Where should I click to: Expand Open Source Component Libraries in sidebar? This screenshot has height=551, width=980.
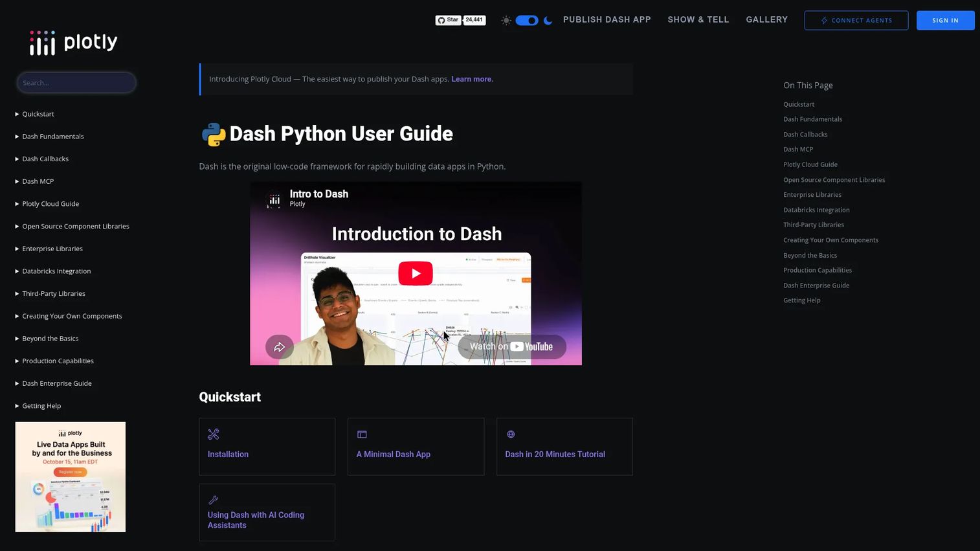click(x=72, y=227)
